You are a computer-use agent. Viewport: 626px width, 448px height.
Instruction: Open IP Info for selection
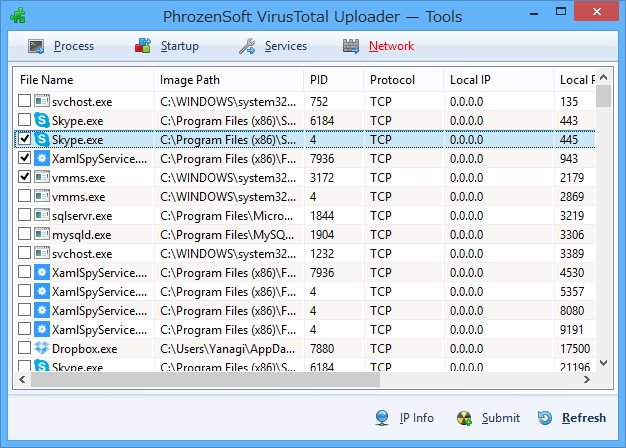pyautogui.click(x=404, y=418)
